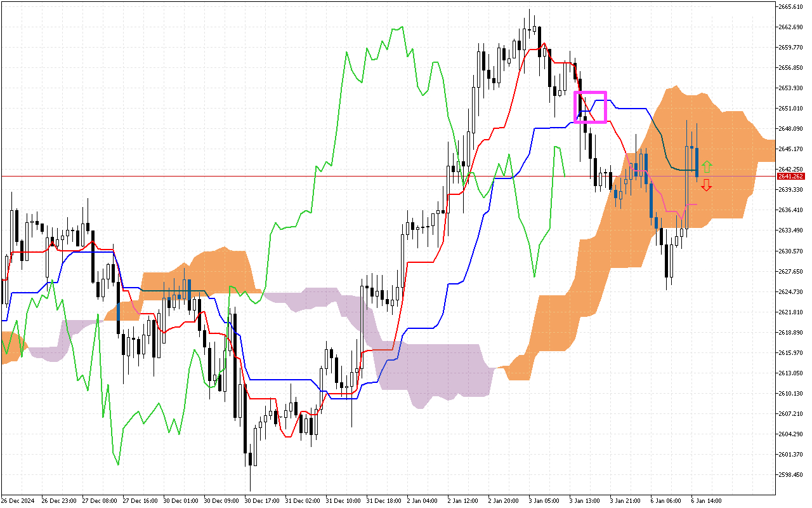The image size is (812, 508).
Task: Click the 6 Jan 06:00 time label
Action: click(x=666, y=501)
